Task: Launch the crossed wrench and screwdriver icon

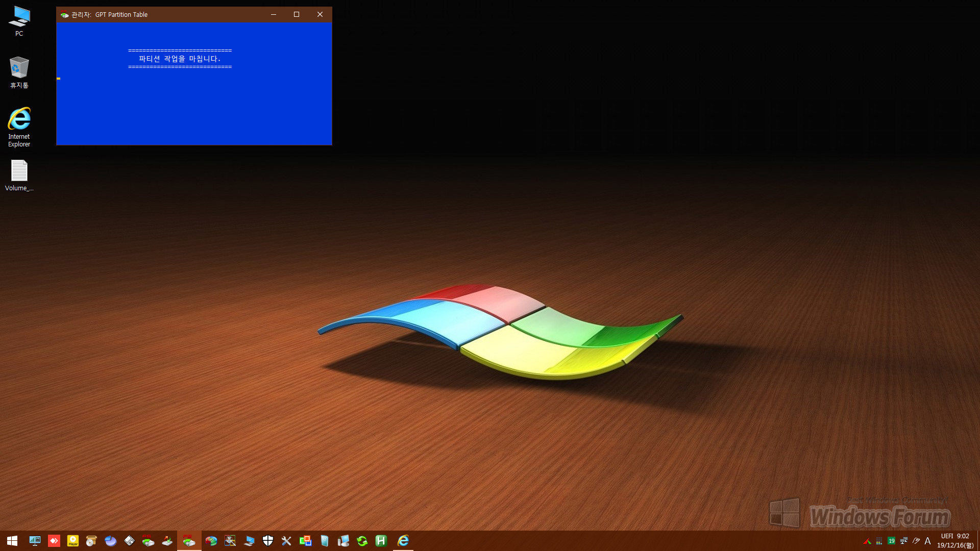Action: [x=287, y=541]
